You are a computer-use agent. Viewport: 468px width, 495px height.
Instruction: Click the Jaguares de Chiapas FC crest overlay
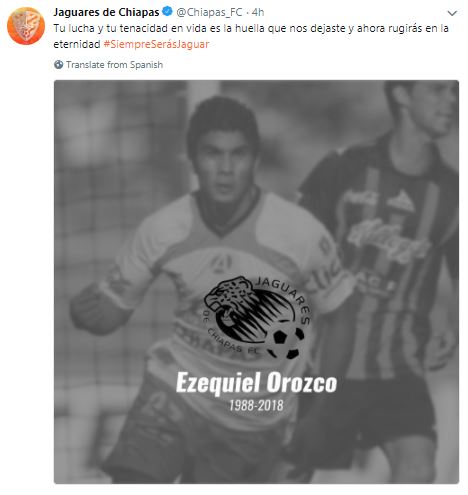point(257,317)
